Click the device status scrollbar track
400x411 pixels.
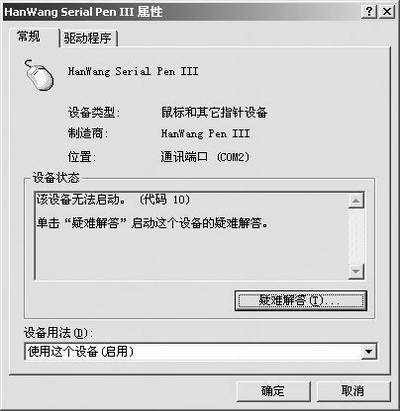pyautogui.click(x=356, y=236)
